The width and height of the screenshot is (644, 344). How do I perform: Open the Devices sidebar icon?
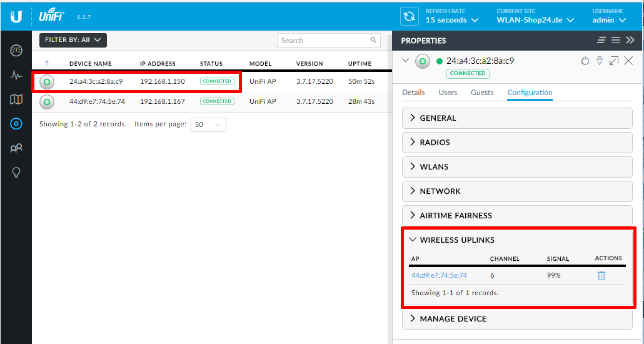(x=16, y=123)
